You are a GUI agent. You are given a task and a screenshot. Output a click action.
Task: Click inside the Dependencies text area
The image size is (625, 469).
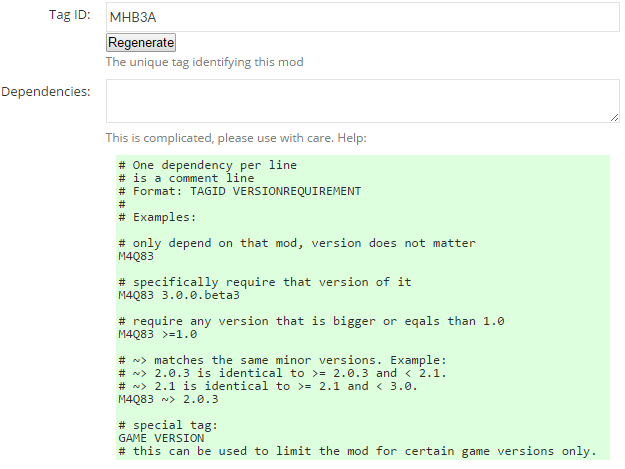[x=362, y=101]
